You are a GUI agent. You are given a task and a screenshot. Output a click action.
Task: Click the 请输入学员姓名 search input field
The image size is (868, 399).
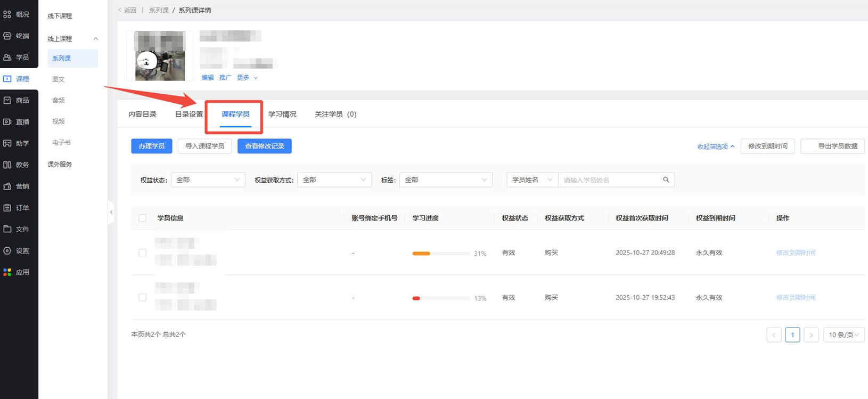(610, 180)
